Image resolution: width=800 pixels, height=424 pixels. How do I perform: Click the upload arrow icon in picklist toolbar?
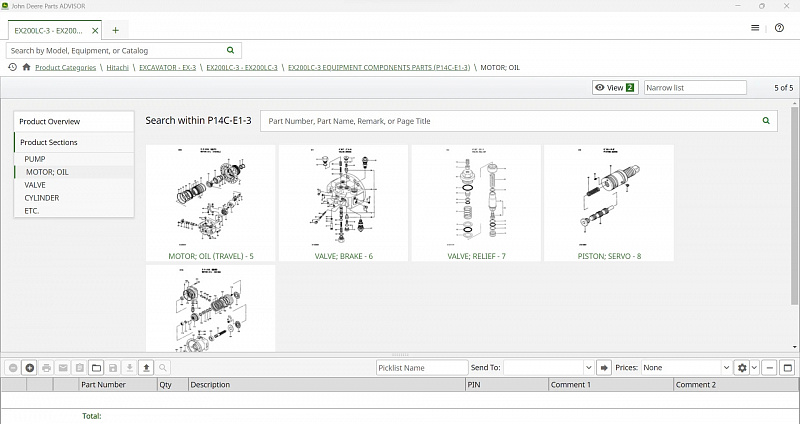pos(146,367)
